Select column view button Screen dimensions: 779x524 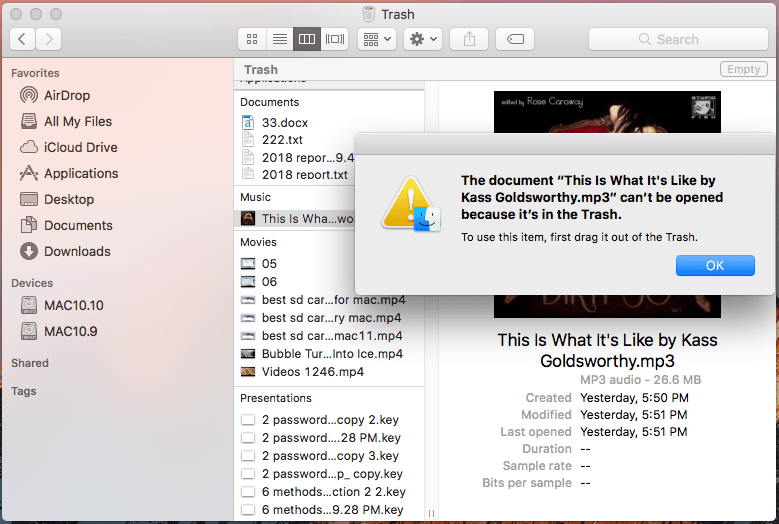tap(307, 39)
